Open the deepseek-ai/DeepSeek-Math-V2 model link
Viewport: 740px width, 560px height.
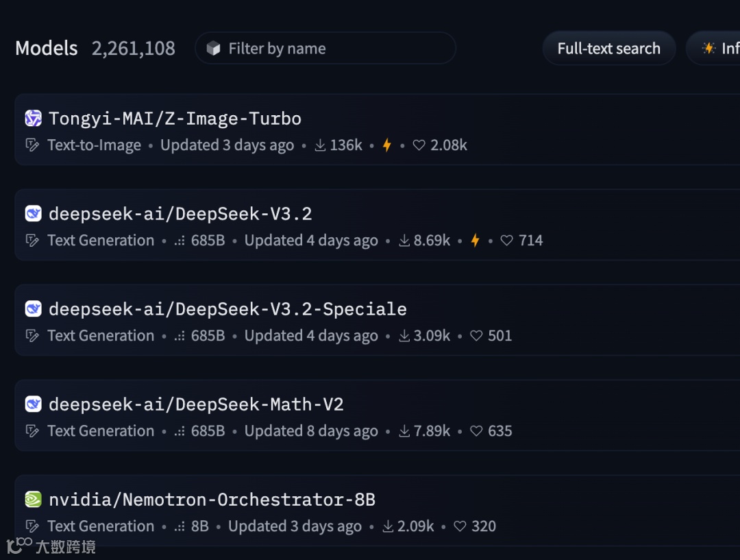point(196,404)
